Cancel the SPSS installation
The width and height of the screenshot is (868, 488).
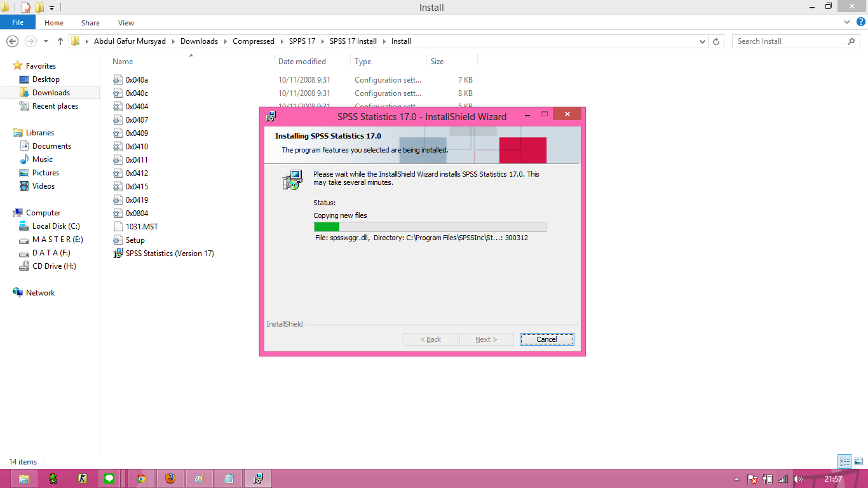(546, 339)
